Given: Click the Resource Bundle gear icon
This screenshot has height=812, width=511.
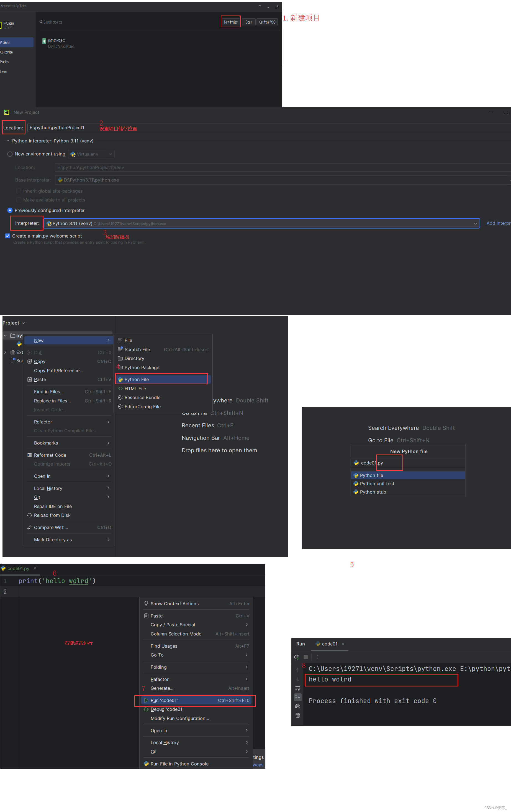Looking at the screenshot, I should 120,397.
